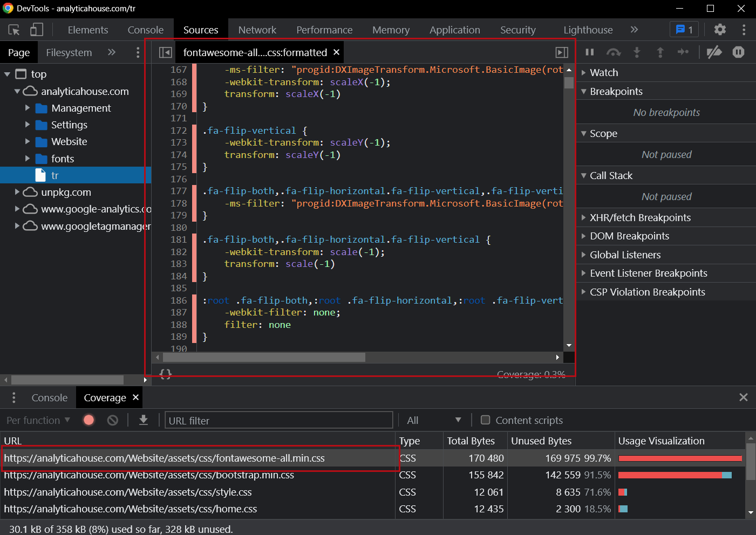Click the coverage table vertical scrollbar
Viewport: 756px width, 535px height.
(x=750, y=462)
